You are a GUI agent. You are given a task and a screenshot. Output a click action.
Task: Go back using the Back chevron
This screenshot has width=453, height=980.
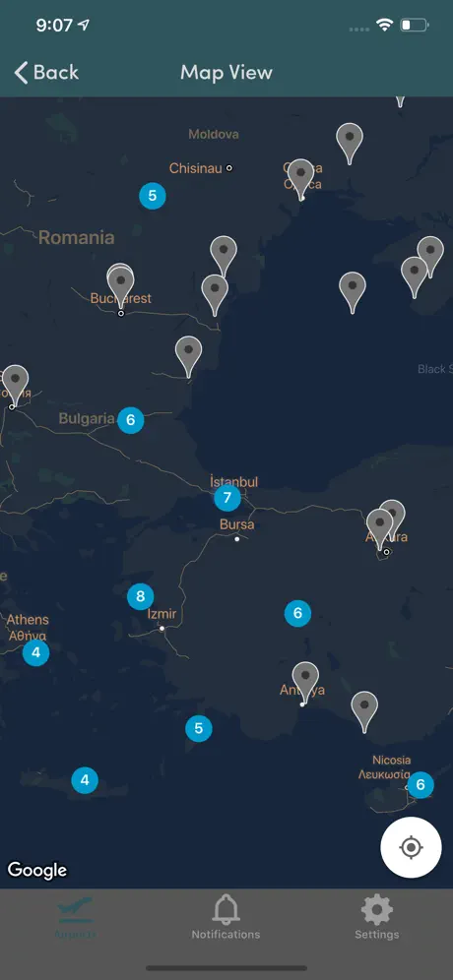pyautogui.click(x=46, y=73)
